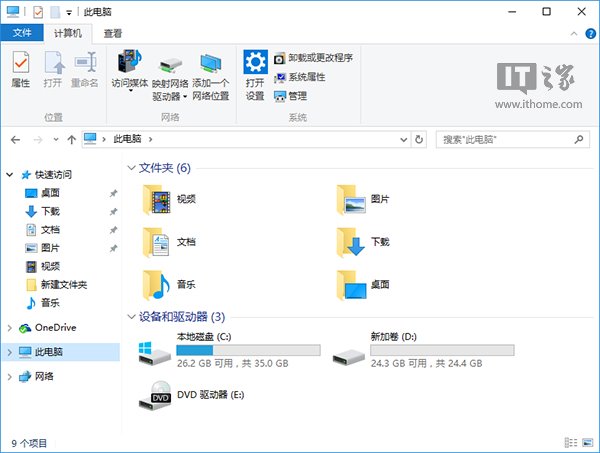
Task: Open the Properties (属性) ribbon icon
Action: (20, 70)
